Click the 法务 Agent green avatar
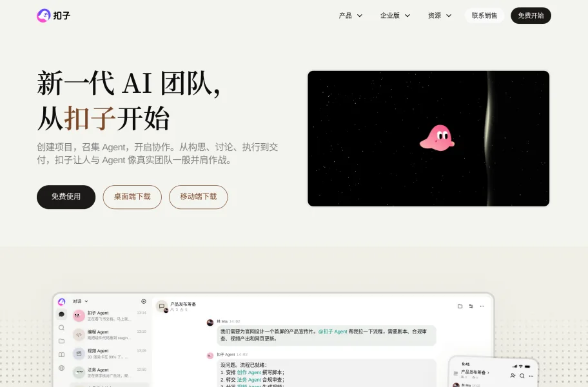This screenshot has width=588, height=387. pos(79,372)
